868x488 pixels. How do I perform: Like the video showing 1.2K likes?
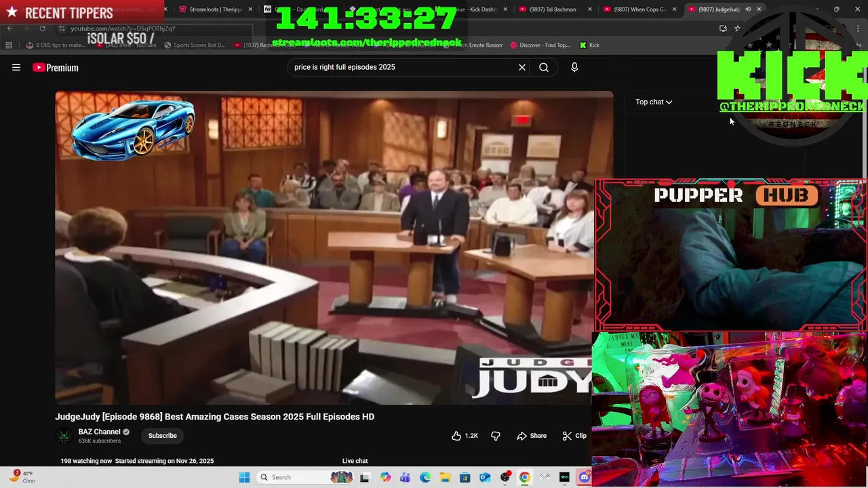pyautogui.click(x=465, y=436)
